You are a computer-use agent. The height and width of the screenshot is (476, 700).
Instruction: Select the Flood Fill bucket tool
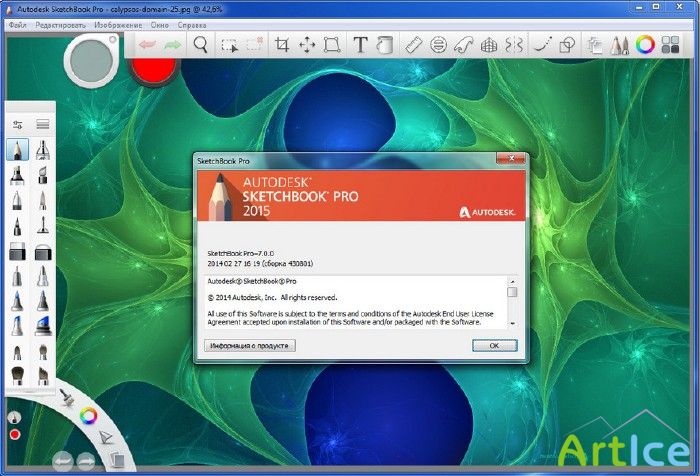(384, 45)
